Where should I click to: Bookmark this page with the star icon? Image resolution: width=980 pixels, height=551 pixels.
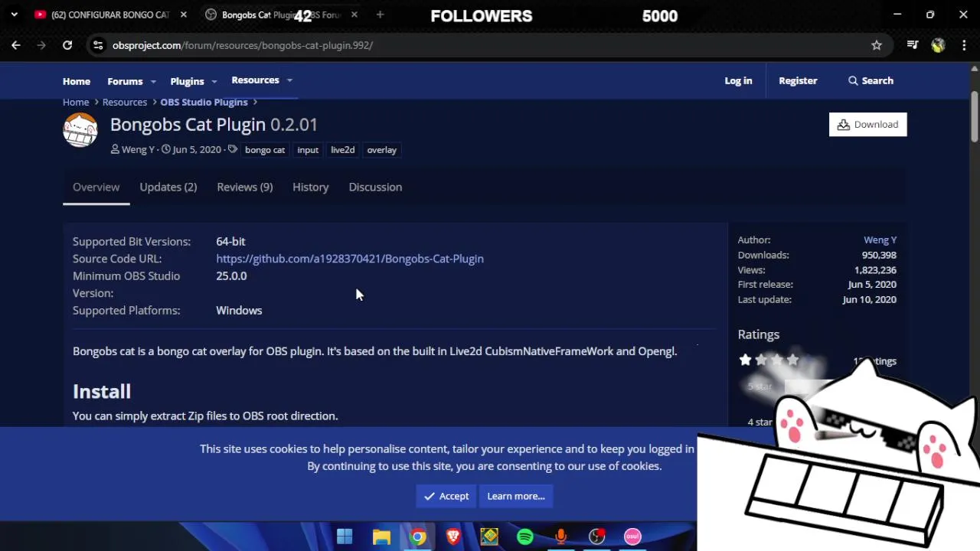tap(877, 45)
